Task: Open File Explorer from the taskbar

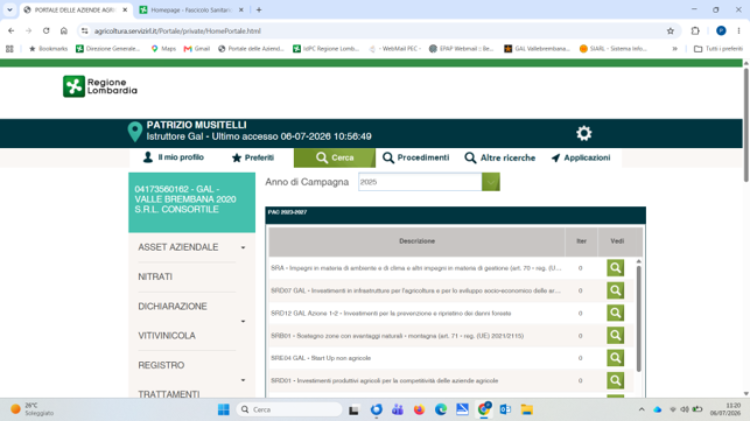Action: pyautogui.click(x=527, y=410)
